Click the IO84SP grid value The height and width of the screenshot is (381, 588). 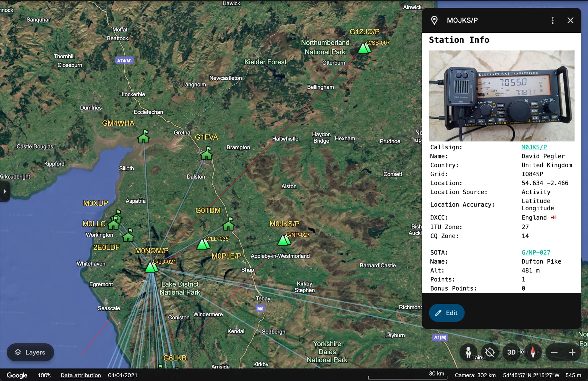click(x=532, y=174)
